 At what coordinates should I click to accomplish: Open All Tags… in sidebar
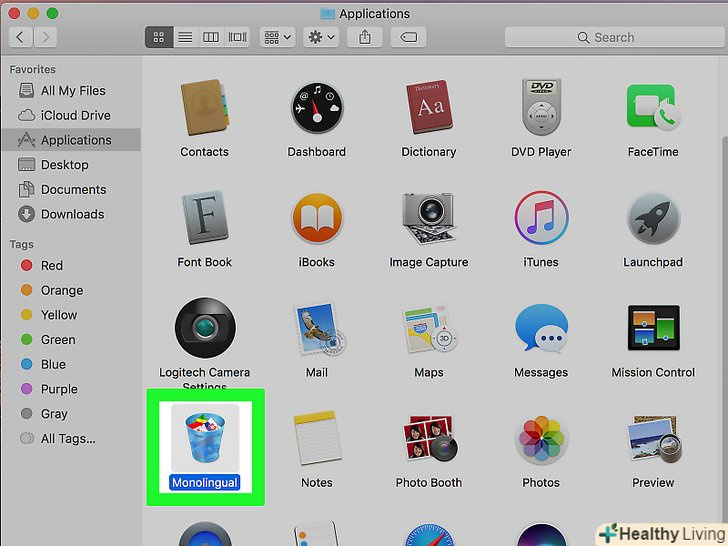tap(71, 438)
